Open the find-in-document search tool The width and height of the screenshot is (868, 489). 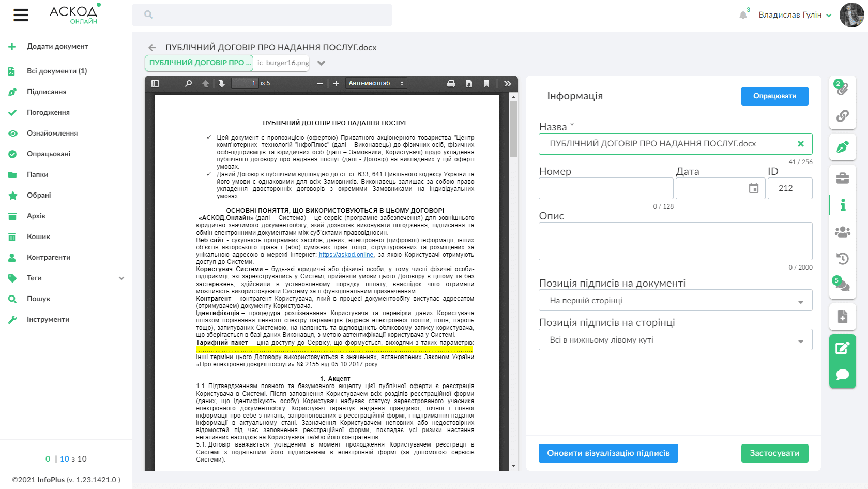189,84
